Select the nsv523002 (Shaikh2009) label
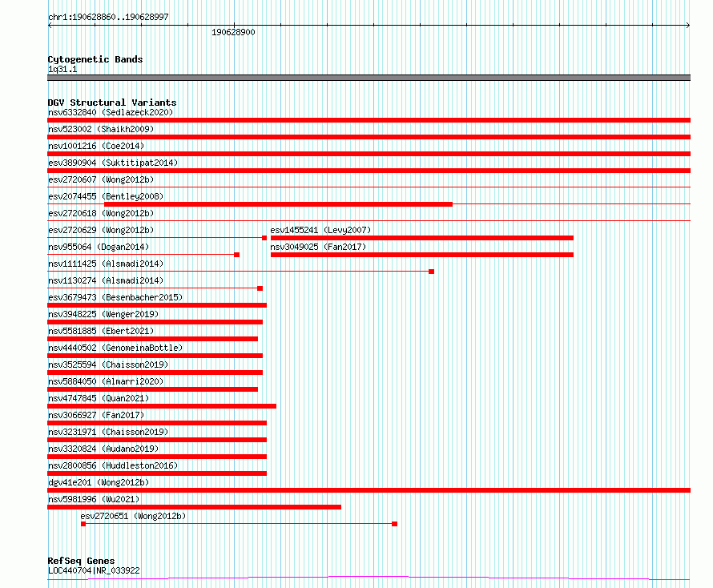Viewport: 713px width, 588px height. pos(101,129)
